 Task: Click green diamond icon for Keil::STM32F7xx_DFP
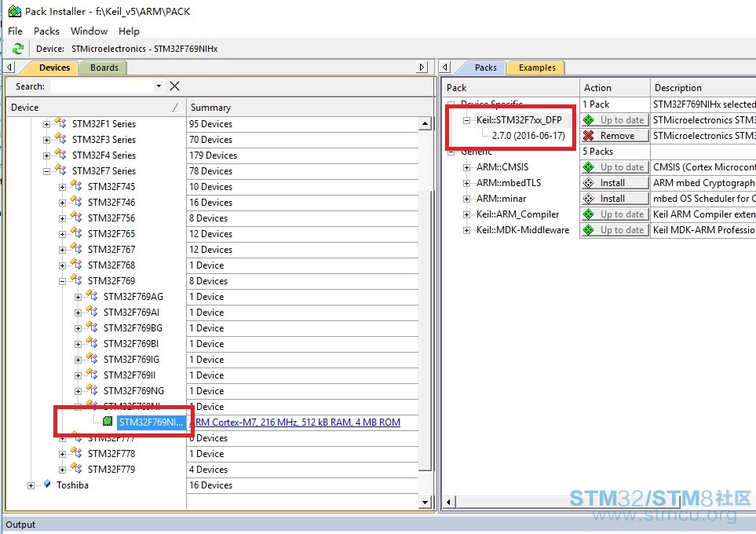tap(589, 119)
